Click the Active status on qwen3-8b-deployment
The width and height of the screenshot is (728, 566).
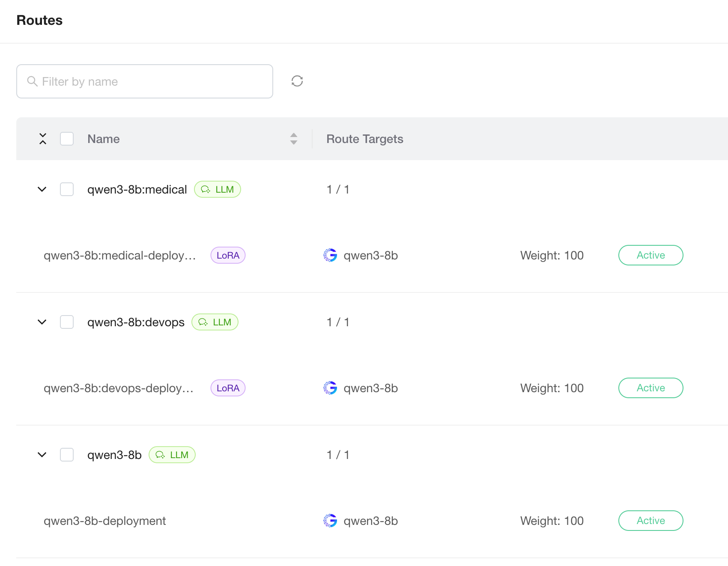click(650, 521)
